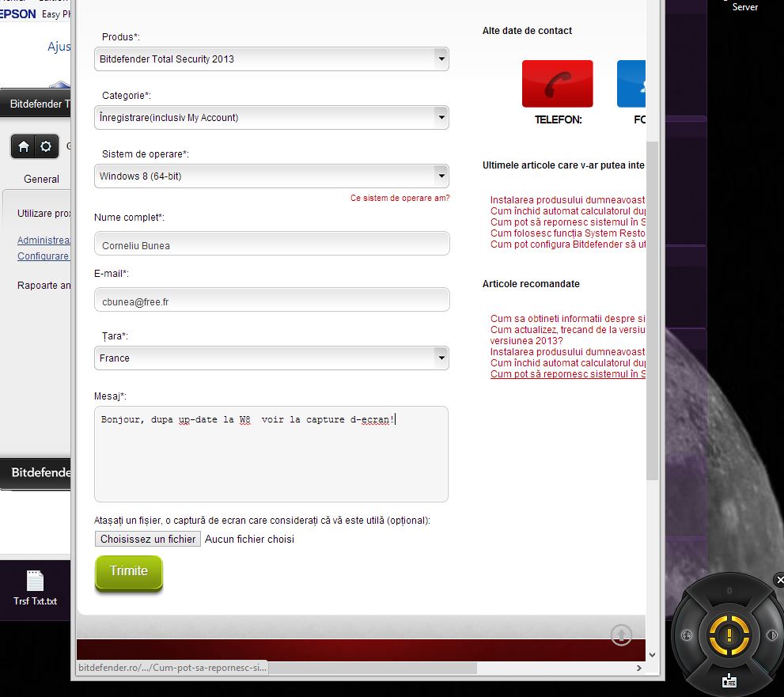
Task: Click 'Utilizare' text in Bitdefender window
Action: click(35, 213)
